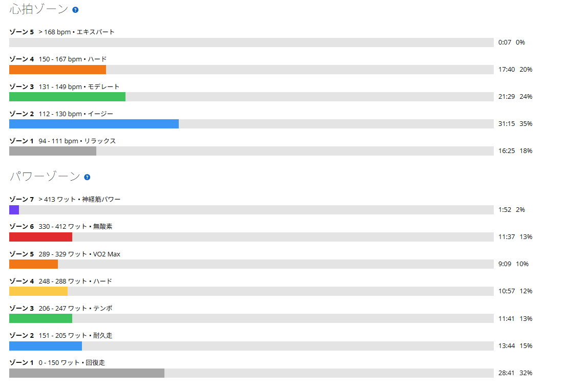Open the help icon beside 心拍ゾーン
This screenshot has height=390, width=588.
tap(75, 10)
